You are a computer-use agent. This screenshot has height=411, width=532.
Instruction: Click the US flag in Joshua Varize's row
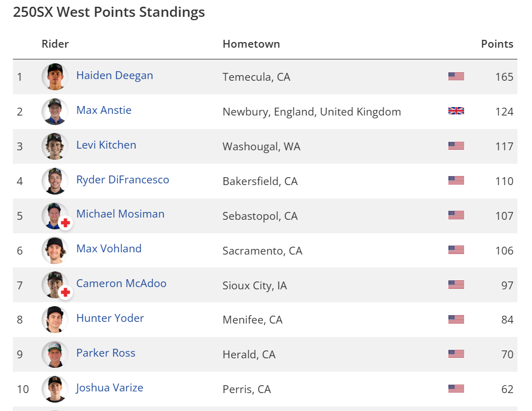(x=456, y=389)
